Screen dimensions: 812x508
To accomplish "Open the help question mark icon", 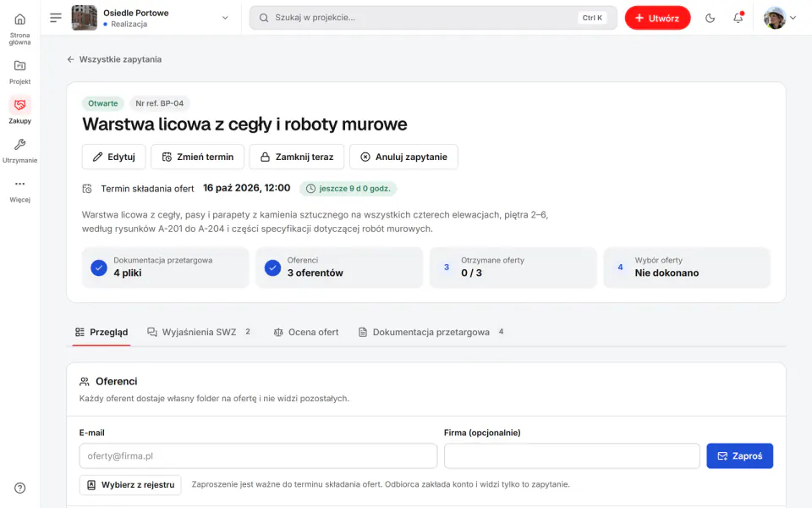I will click(x=19, y=488).
